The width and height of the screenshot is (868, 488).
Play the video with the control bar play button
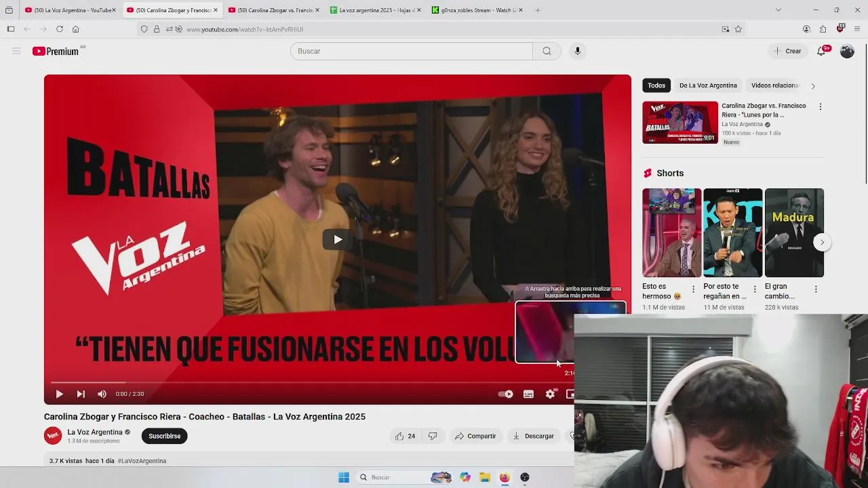[59, 394]
